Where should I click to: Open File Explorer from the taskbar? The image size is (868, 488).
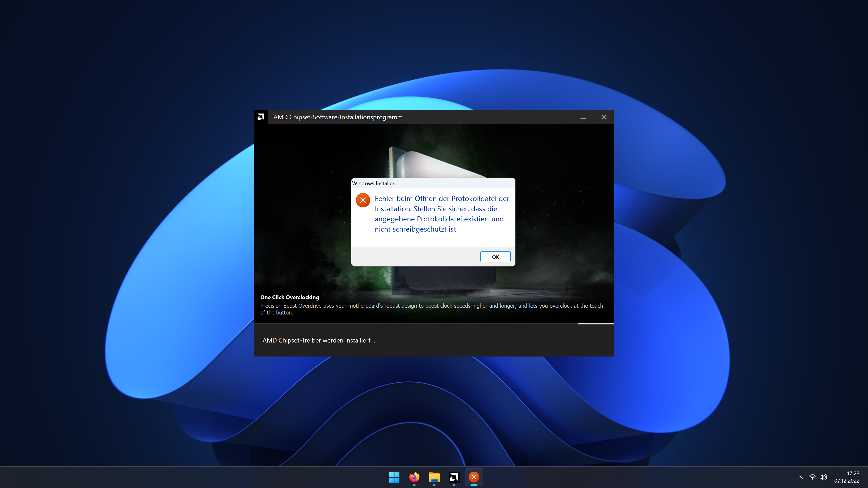click(434, 477)
